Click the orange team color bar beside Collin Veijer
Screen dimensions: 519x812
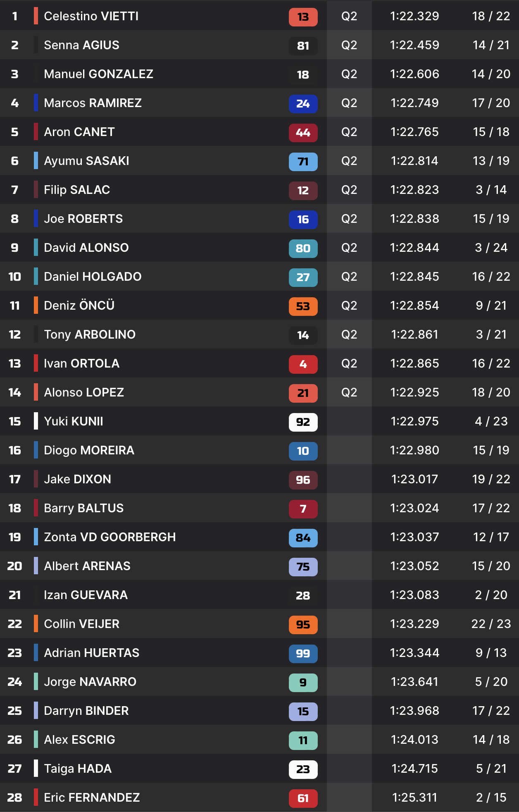pyautogui.click(x=36, y=624)
